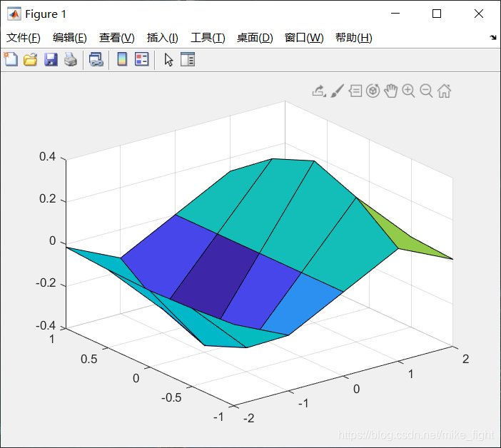Toggle the Edit Plot arrow tool

[168, 60]
